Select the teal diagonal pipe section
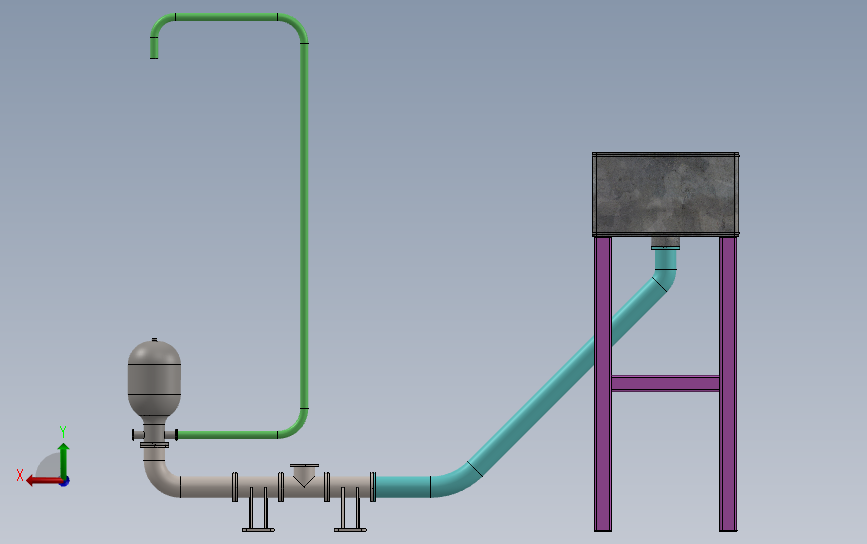Screen dimensions: 867x544 (567, 376)
